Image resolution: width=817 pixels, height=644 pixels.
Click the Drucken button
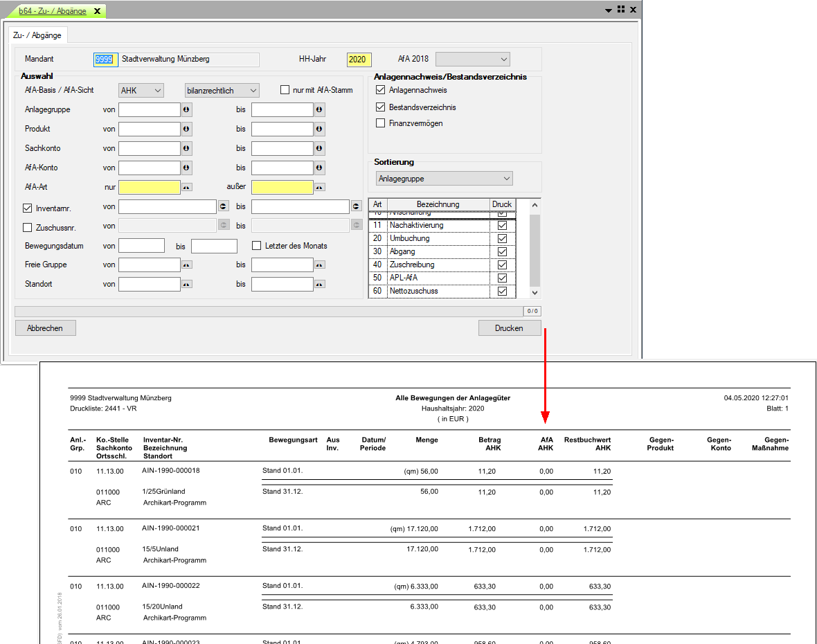click(x=509, y=328)
